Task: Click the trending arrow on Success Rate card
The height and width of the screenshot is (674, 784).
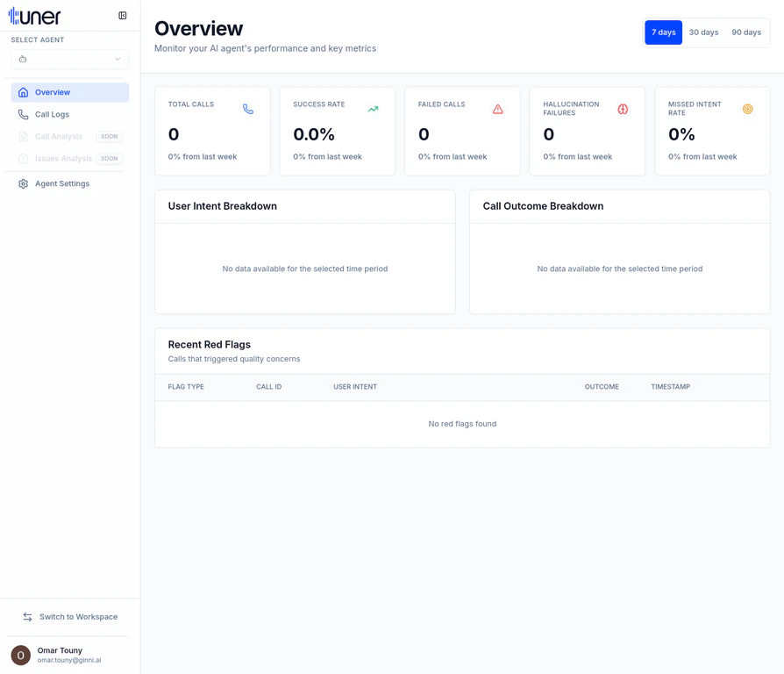Action: tap(373, 108)
